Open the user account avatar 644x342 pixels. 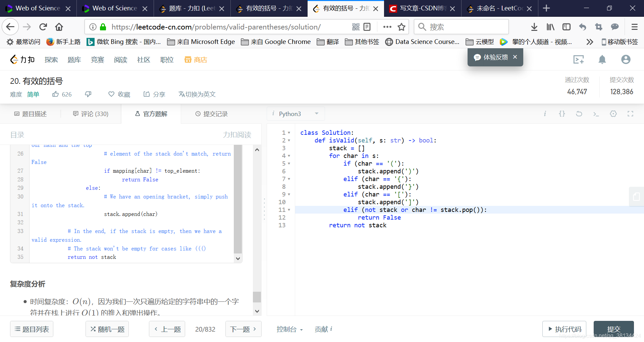[626, 59]
